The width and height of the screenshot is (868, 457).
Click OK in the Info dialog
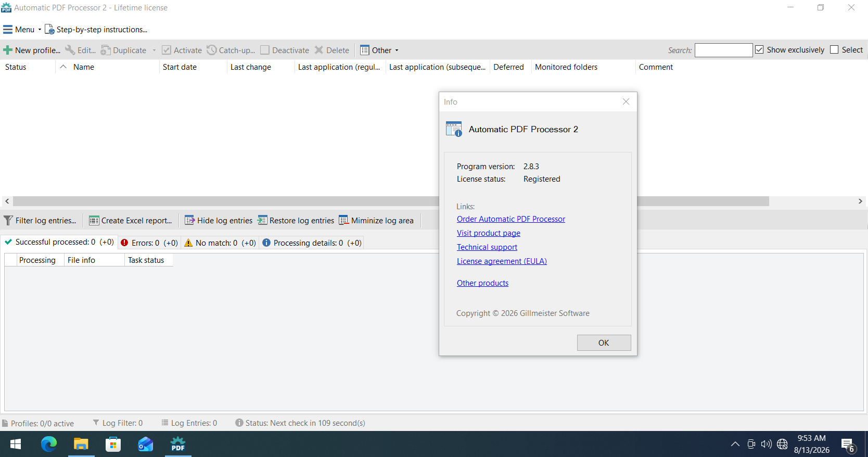604,342
